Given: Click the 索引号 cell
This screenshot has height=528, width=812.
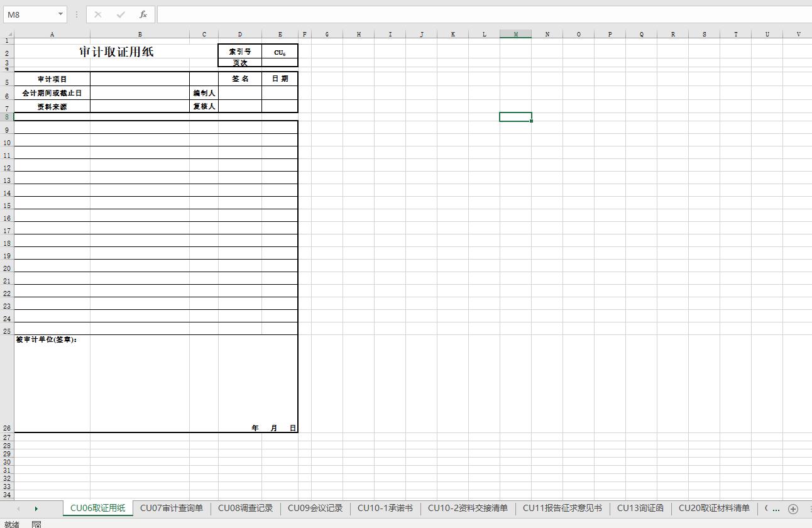Looking at the screenshot, I should tap(240, 52).
